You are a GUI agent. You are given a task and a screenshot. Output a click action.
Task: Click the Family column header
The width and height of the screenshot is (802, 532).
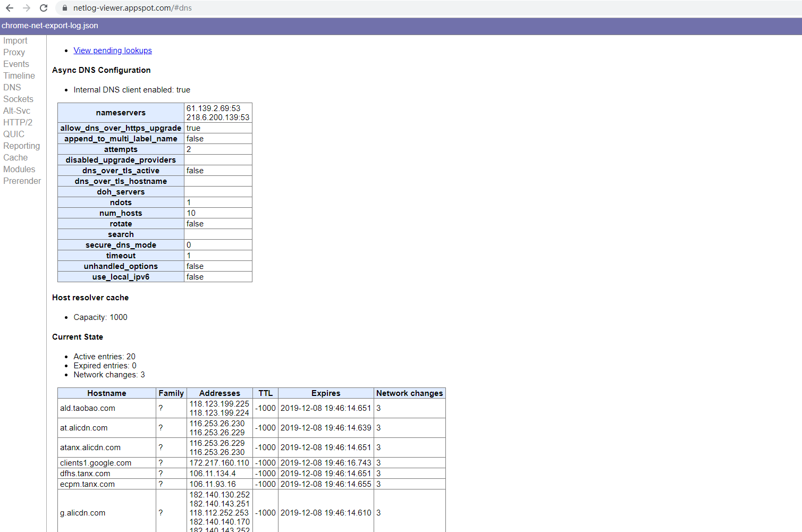(x=171, y=393)
